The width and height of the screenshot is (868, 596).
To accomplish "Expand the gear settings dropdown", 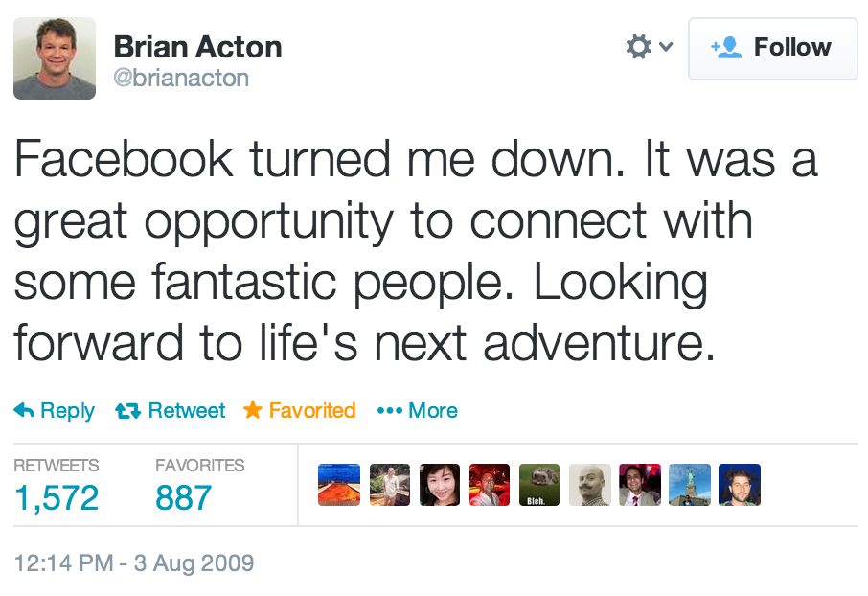I will coord(649,47).
